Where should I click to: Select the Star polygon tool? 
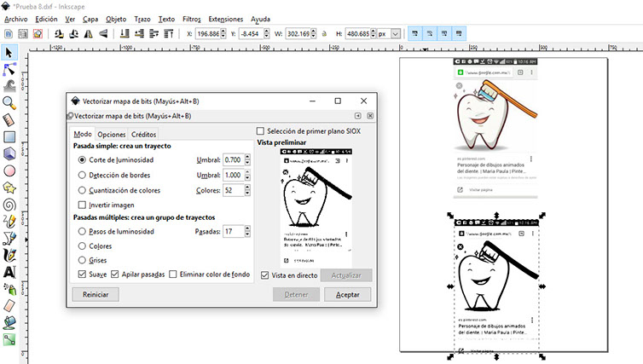click(9, 188)
